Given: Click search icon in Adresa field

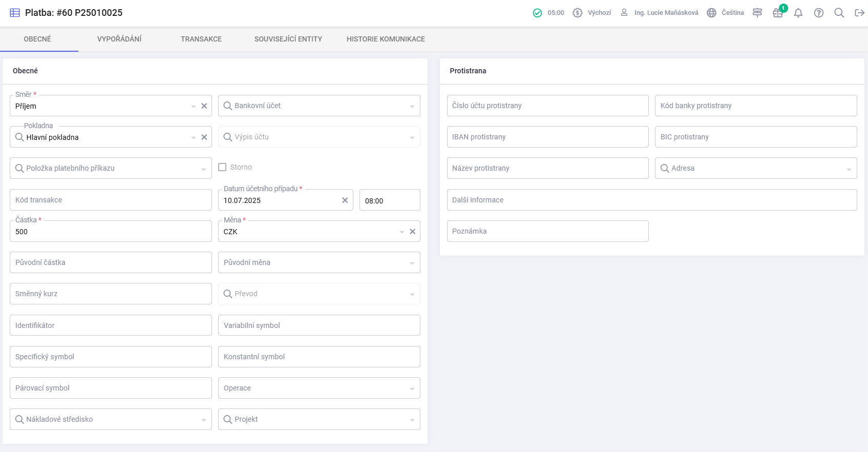Looking at the screenshot, I should 665,168.
